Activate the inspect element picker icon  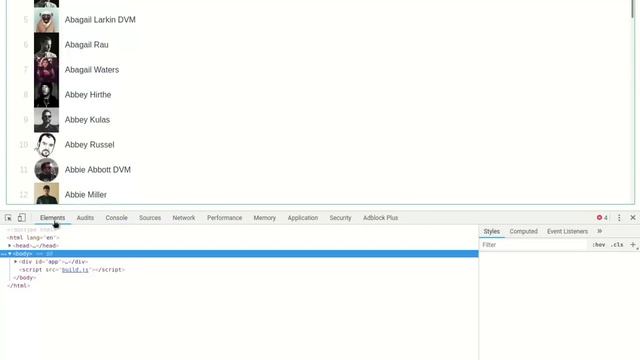coord(8,218)
